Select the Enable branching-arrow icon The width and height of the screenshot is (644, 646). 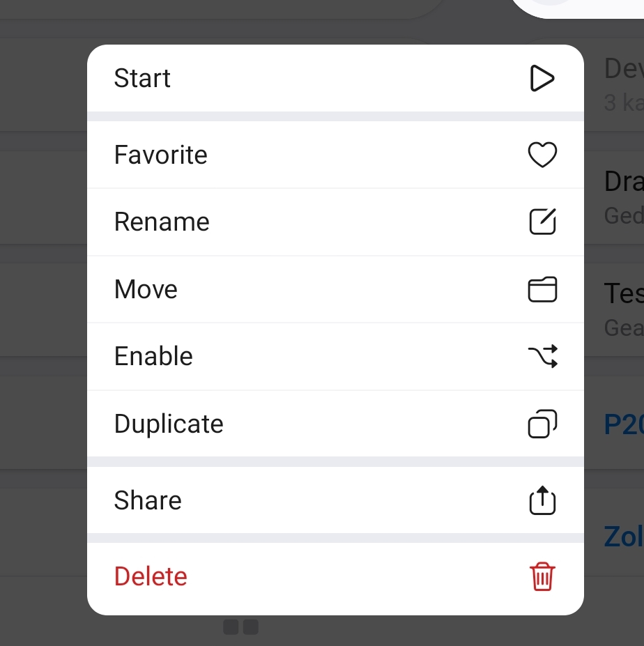click(x=542, y=356)
